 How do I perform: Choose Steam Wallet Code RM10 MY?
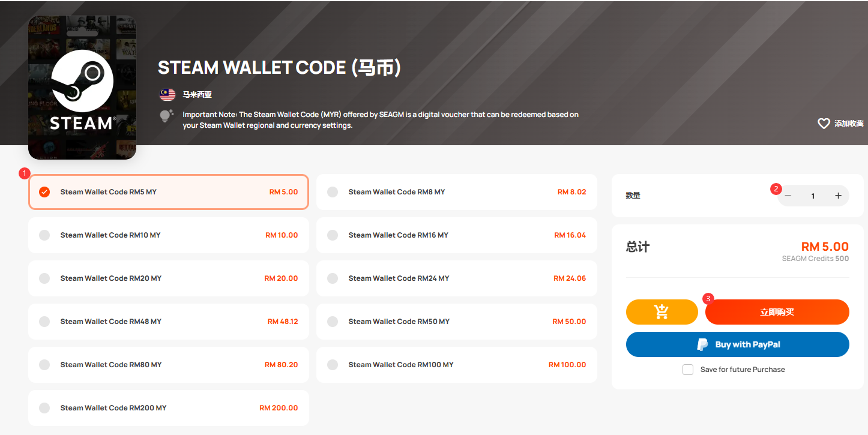click(x=169, y=235)
